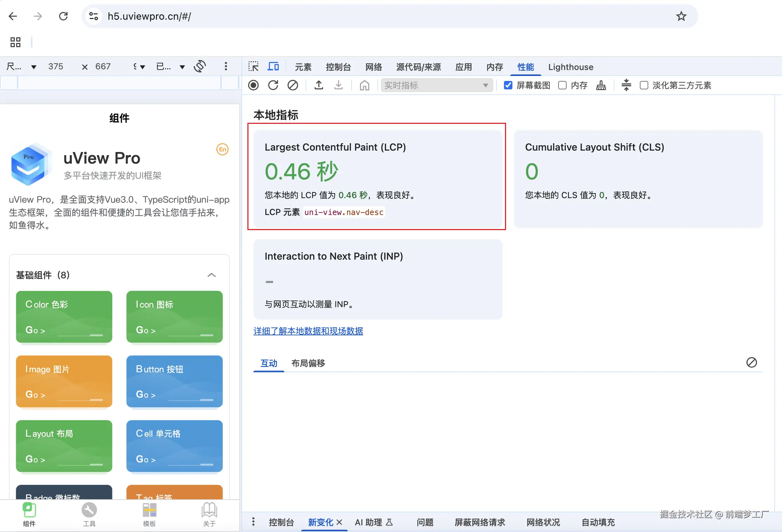
Task: Click the Button 按钮 card
Action: (x=174, y=381)
